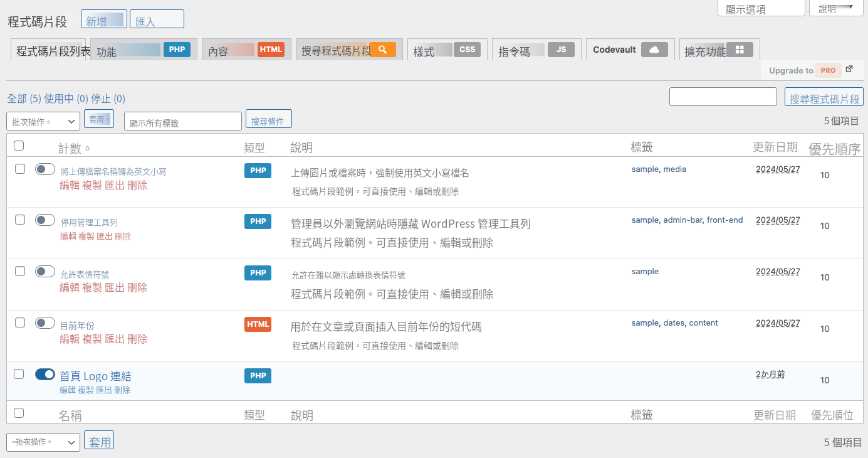Sort by the 更新日期 header at top
Screen dimensions: 868x458
[775, 147]
